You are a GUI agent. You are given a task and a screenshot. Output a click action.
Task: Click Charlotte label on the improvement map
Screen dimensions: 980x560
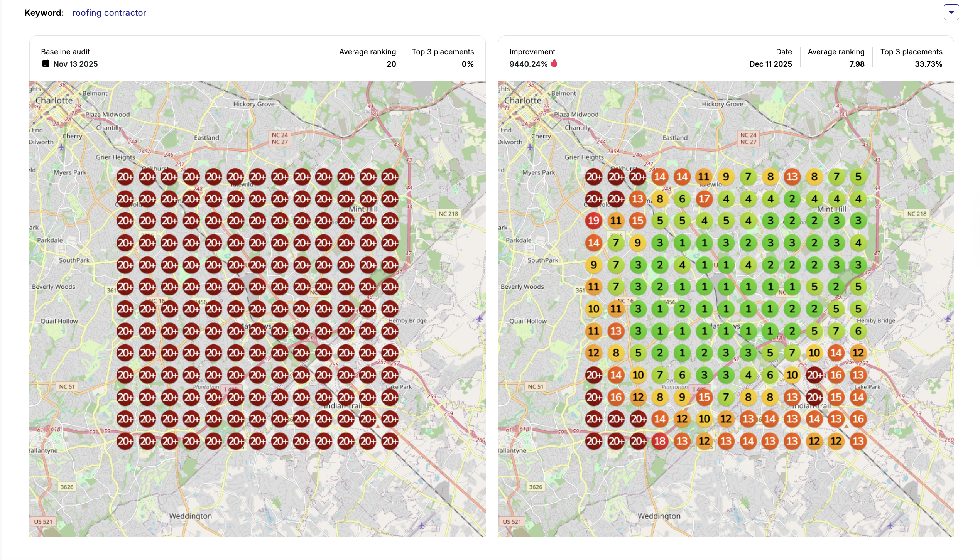tap(523, 100)
